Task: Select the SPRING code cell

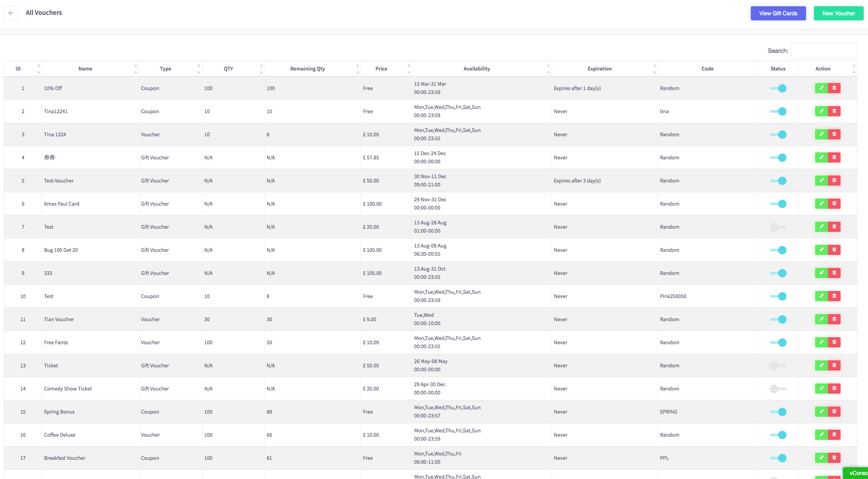Action: pyautogui.click(x=707, y=412)
